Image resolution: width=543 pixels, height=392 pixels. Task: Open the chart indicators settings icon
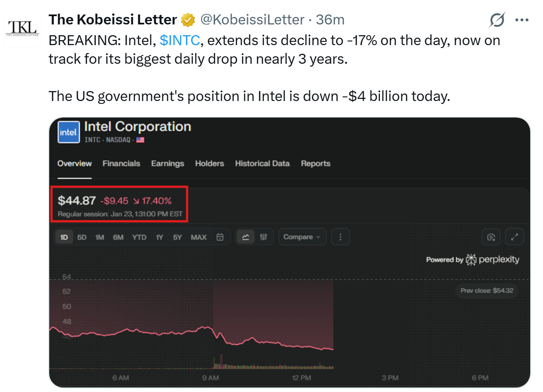[x=264, y=237]
